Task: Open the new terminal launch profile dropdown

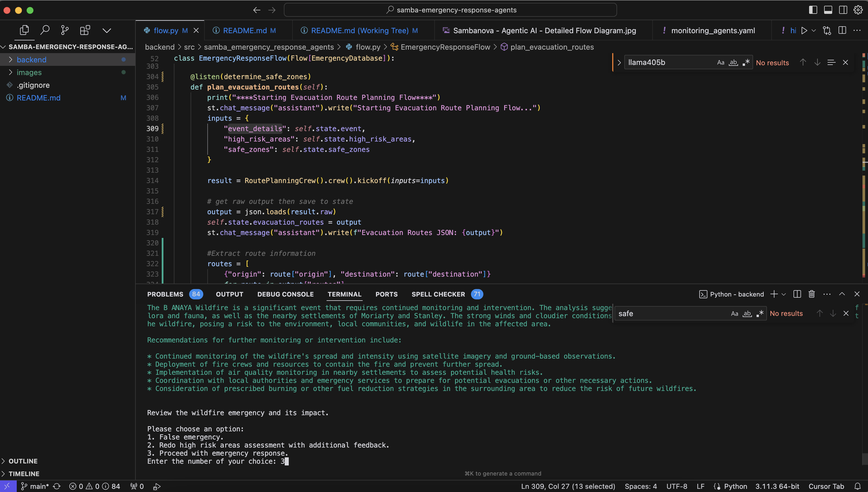Action: [x=784, y=294]
